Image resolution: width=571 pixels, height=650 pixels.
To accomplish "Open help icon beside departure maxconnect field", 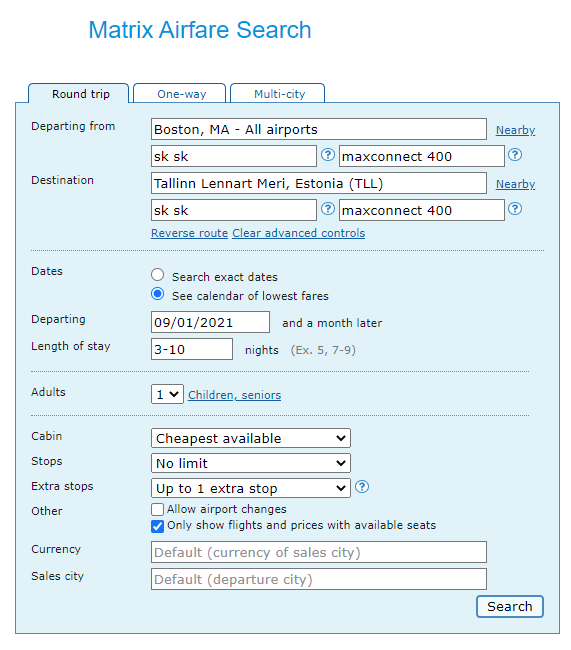I will pos(515,155).
